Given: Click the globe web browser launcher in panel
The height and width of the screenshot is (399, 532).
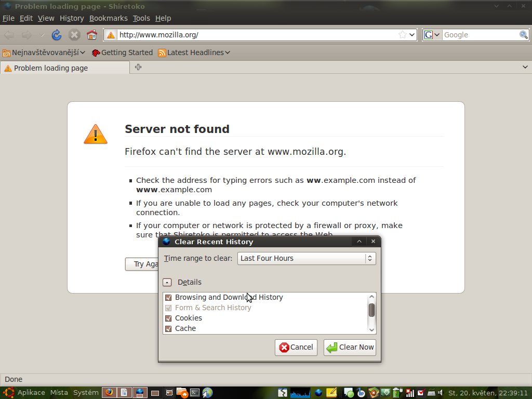Looking at the screenshot, I should pyautogui.click(x=208, y=393).
